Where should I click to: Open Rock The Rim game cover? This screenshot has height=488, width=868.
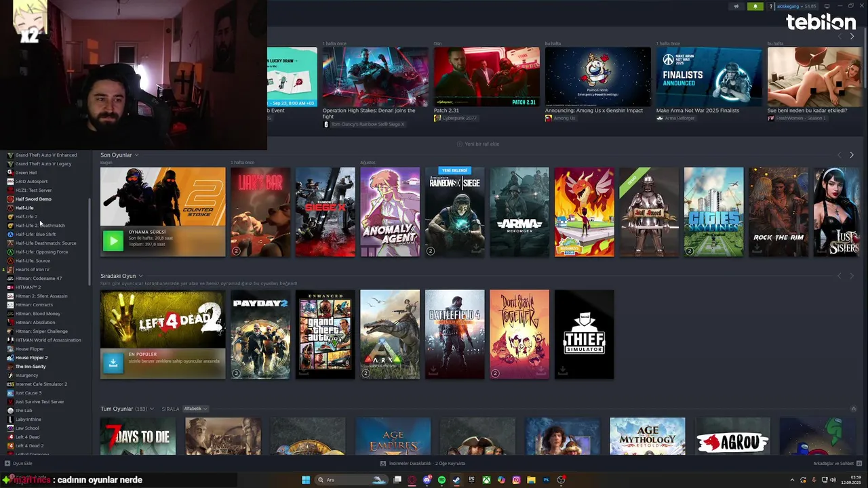click(778, 212)
